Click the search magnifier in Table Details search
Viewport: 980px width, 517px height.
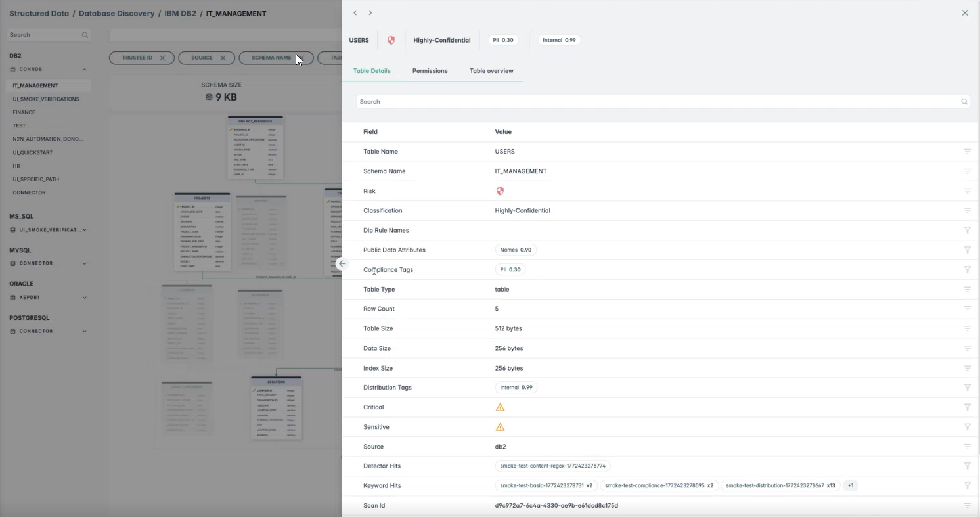coord(964,102)
